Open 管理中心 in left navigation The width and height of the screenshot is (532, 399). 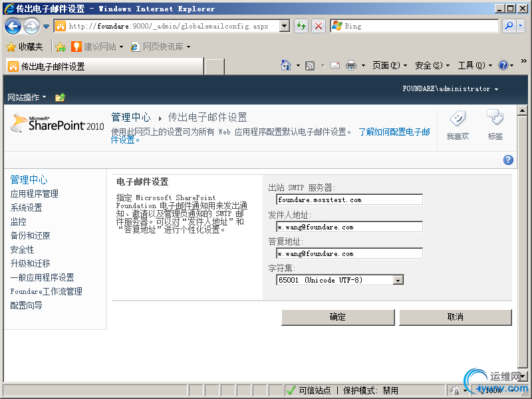(29, 180)
